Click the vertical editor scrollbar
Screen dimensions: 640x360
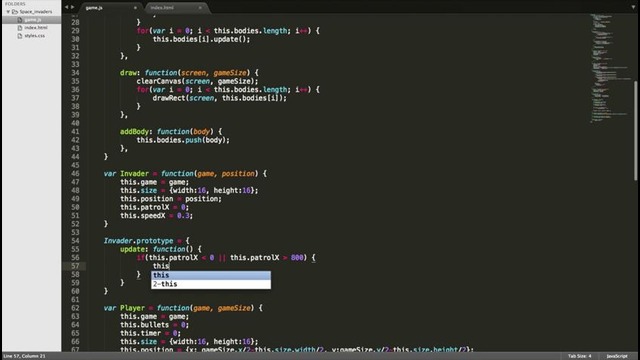pos(636,131)
